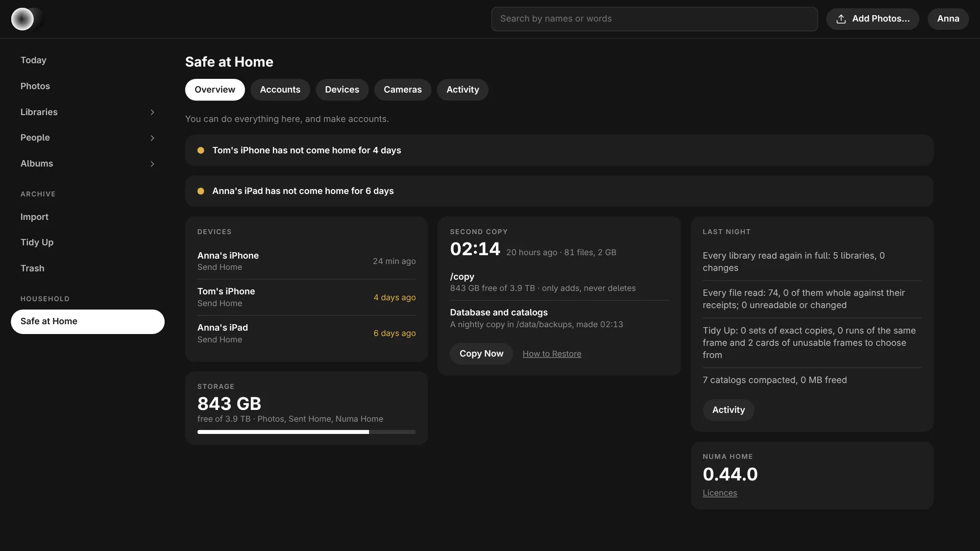980x551 pixels.
Task: Click the Copy Now button
Action: (x=481, y=354)
